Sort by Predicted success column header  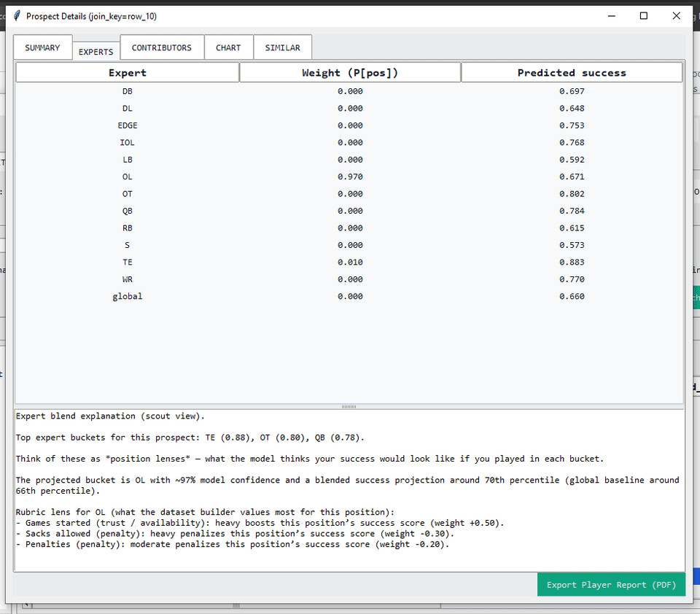point(572,73)
